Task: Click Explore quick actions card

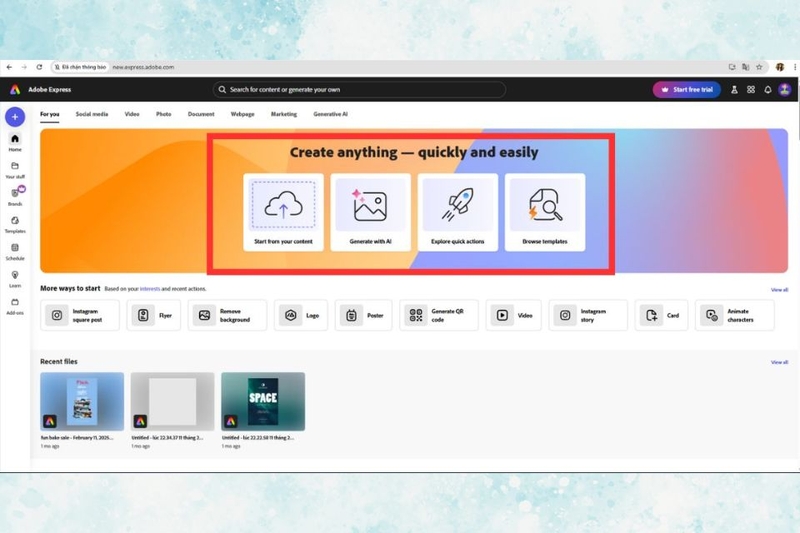Action: [458, 212]
